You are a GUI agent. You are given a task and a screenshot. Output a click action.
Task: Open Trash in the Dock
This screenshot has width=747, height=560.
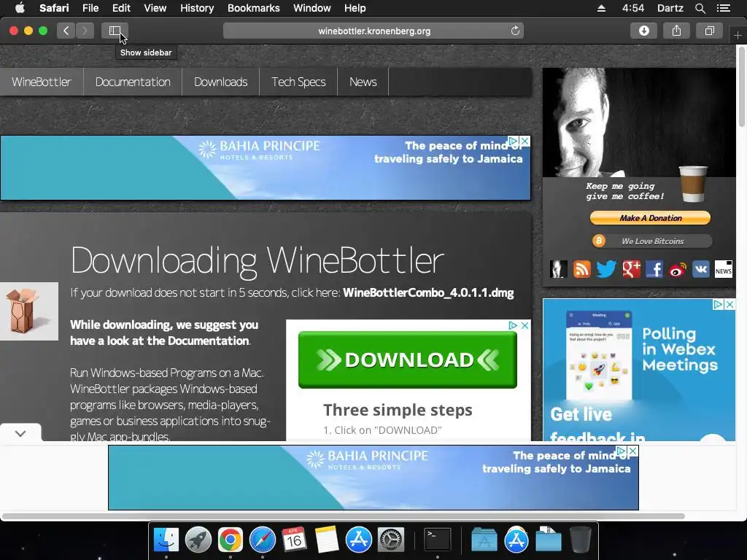[580, 540]
